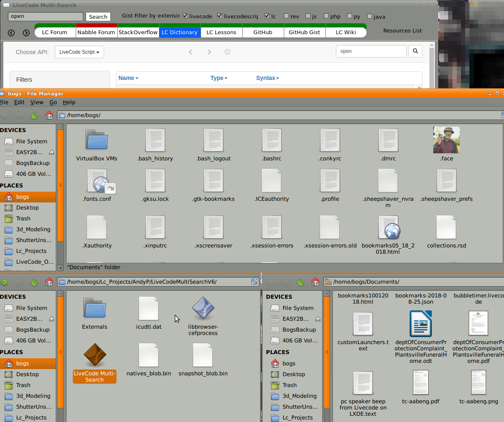Click the orange sidebar scrollbar in top file manager
504x422 pixels.
pos(60,185)
